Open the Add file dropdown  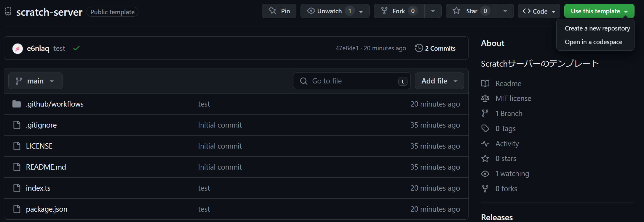(x=439, y=81)
